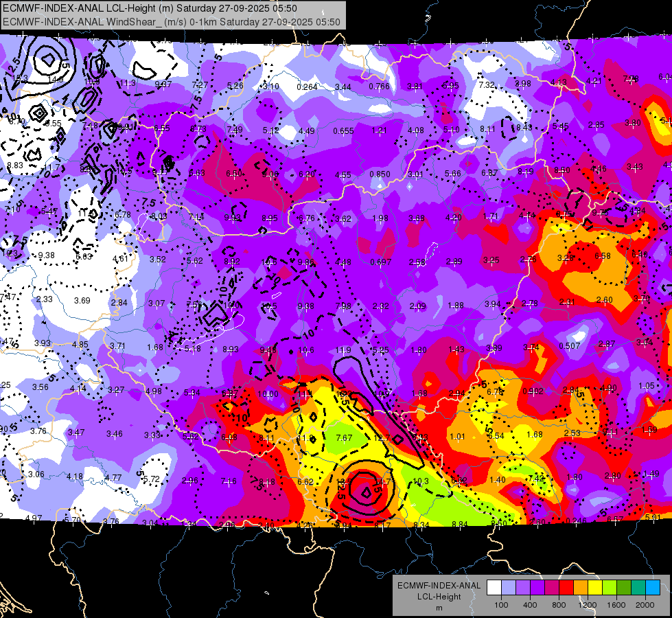The width and height of the screenshot is (672, 618).
Task: Click the map value "8.43"
Action: (x=524, y=127)
